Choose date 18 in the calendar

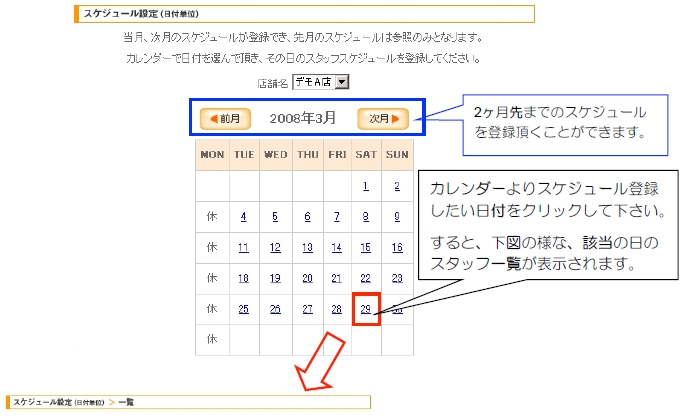point(243,279)
